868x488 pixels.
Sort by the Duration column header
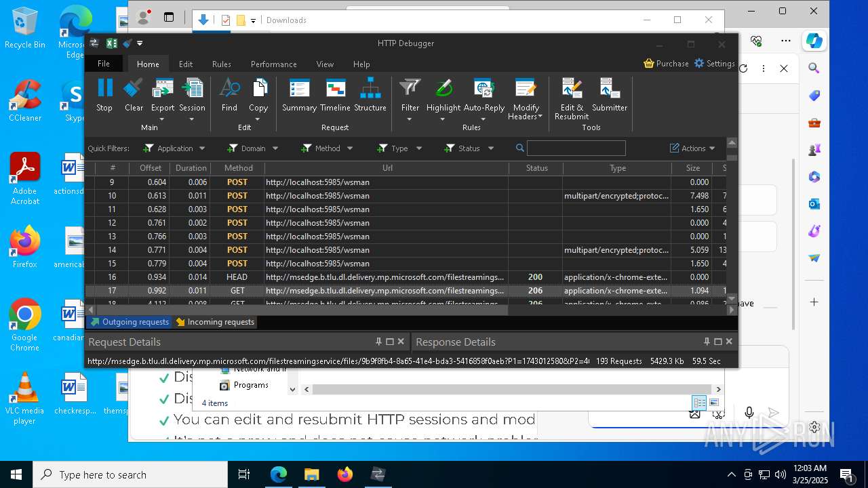click(191, 168)
